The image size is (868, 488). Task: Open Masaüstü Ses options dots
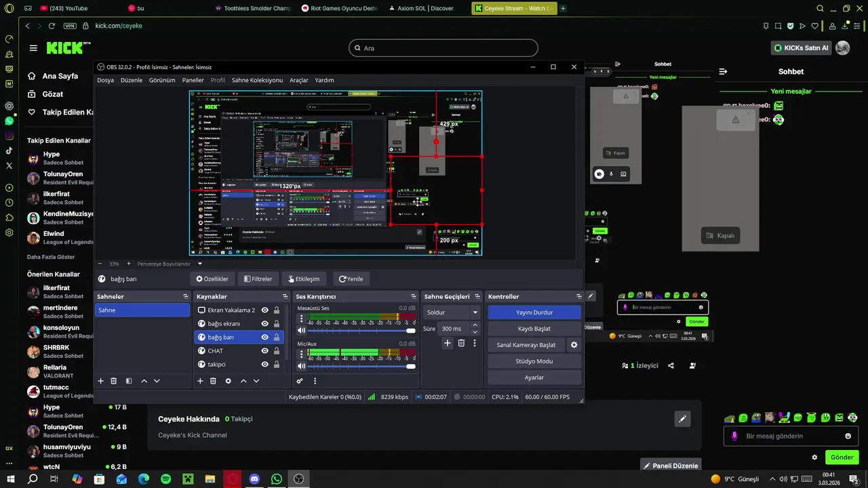click(x=302, y=319)
